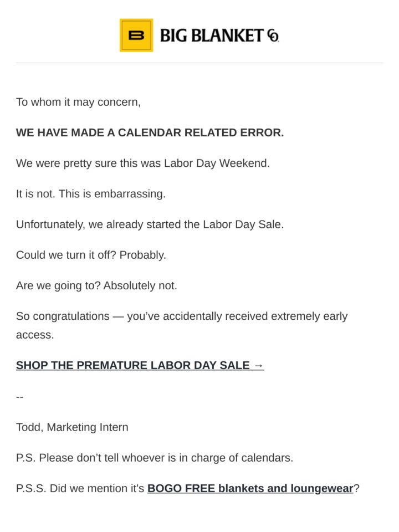Click the horizontal divider under the logo
Screen dimensions: 399x532
pos(199,63)
